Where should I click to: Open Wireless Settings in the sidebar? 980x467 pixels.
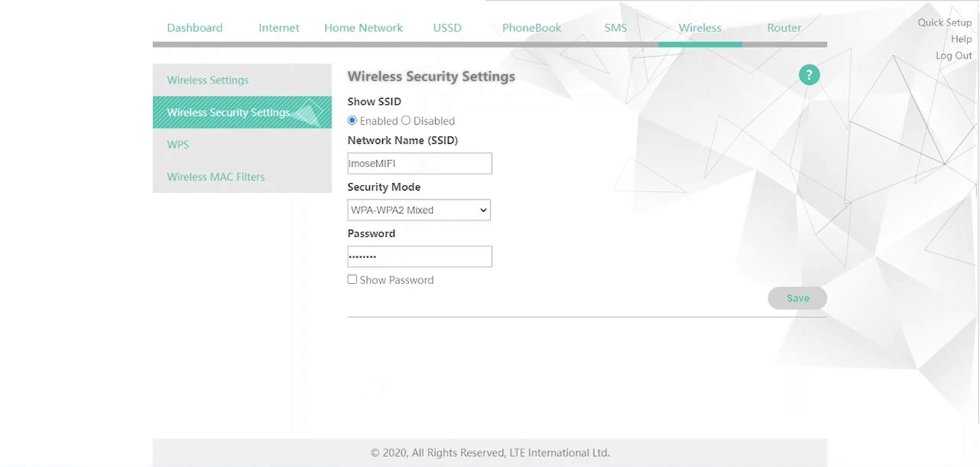[x=208, y=80]
